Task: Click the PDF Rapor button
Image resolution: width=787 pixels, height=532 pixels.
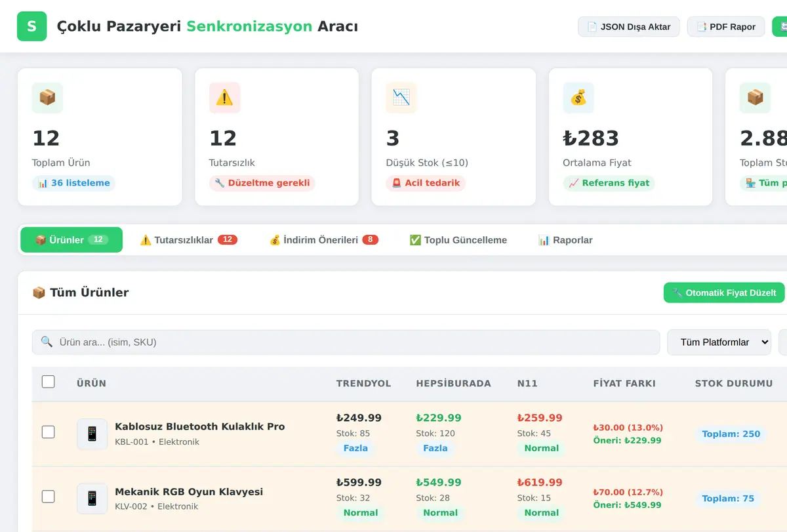Action: [x=726, y=27]
